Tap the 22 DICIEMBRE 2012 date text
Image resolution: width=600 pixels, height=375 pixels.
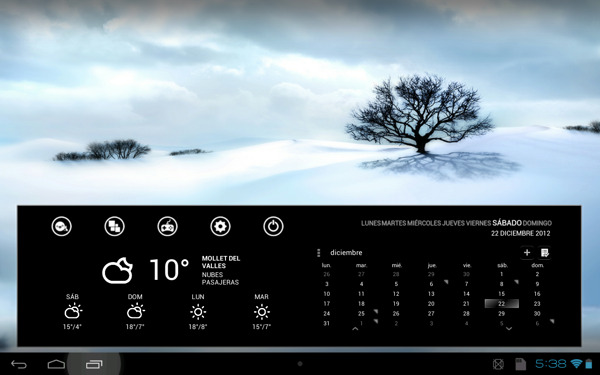(521, 233)
